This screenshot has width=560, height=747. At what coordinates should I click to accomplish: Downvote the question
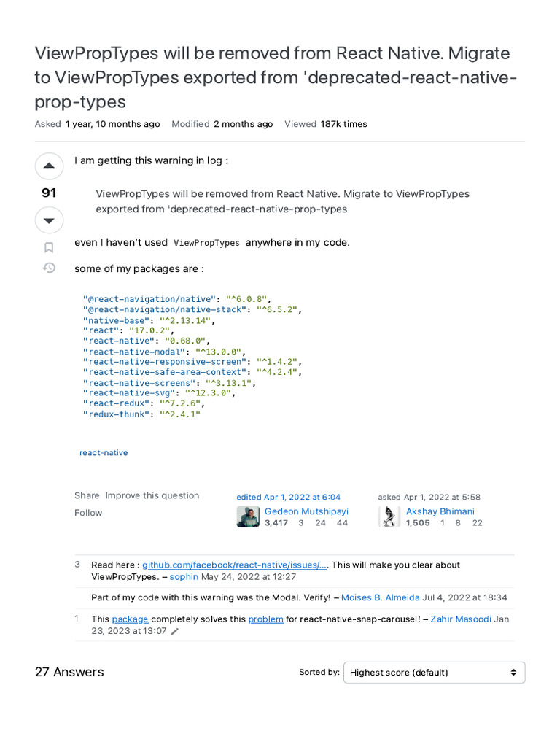click(x=49, y=220)
